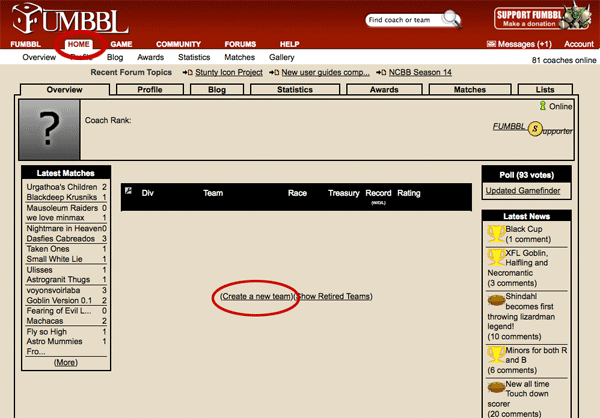Click the arrow icon before Stunty Icon Project
The image size is (600, 418).
point(188,72)
